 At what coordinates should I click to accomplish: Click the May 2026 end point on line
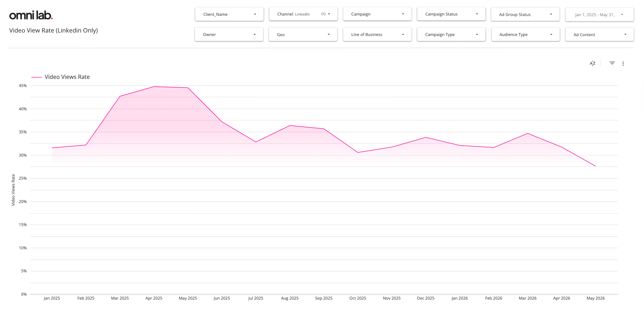[596, 166]
